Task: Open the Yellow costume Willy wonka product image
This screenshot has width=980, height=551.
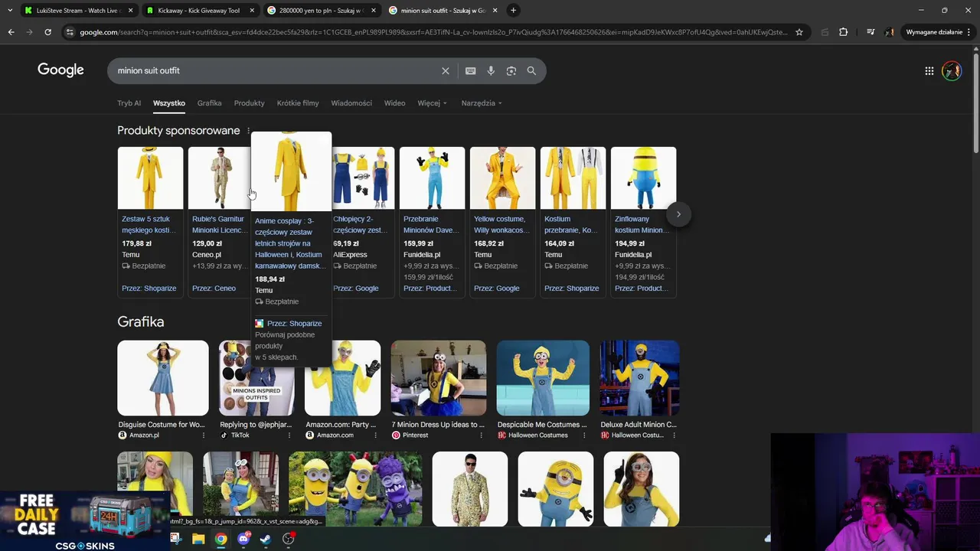Action: pos(502,178)
